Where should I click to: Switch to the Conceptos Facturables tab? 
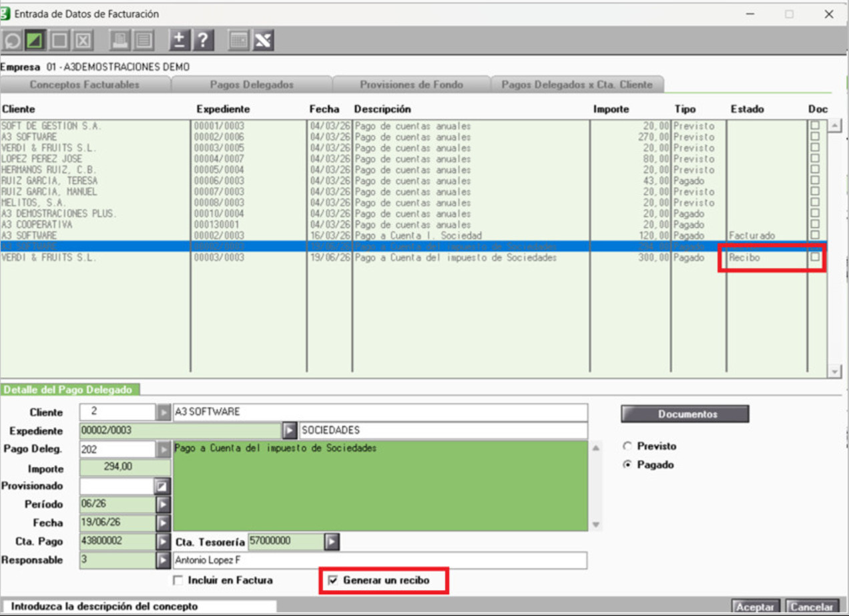pos(85,85)
